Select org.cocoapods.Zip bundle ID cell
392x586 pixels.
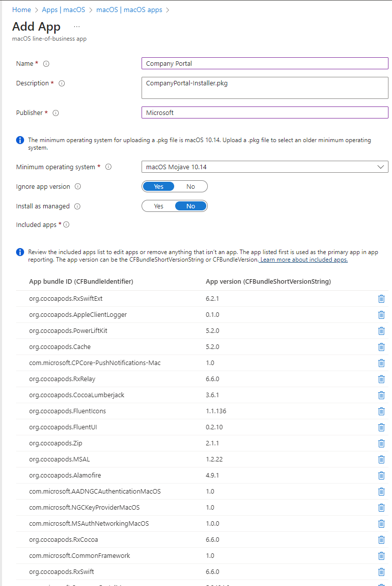(x=56, y=443)
